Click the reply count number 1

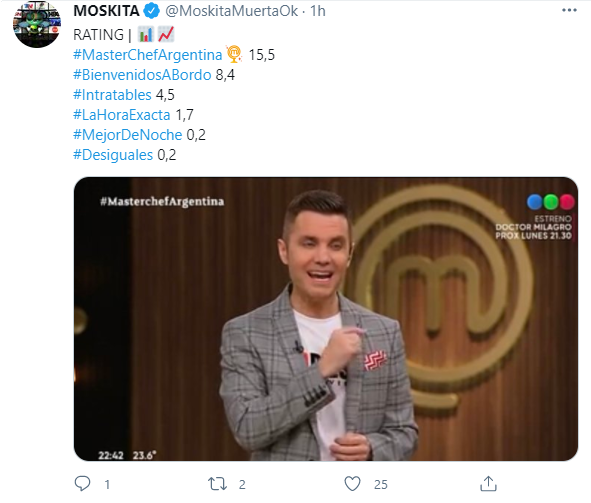tap(107, 485)
